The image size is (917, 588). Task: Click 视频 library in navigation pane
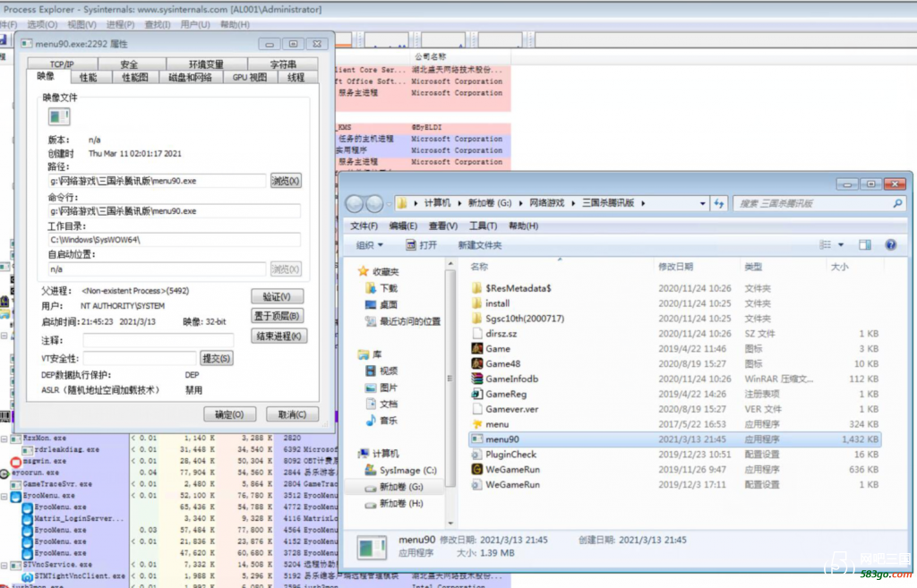click(x=389, y=371)
